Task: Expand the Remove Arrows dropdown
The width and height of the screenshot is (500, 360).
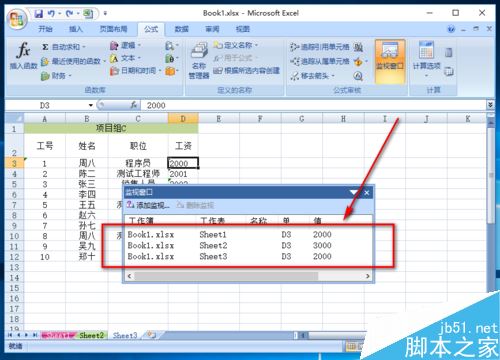Action: (x=333, y=76)
